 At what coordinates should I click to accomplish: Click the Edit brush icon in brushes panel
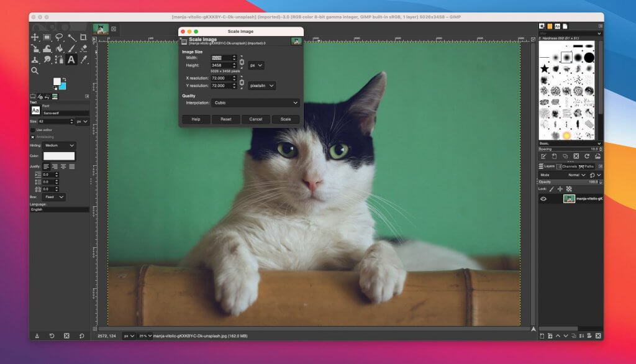tap(543, 157)
